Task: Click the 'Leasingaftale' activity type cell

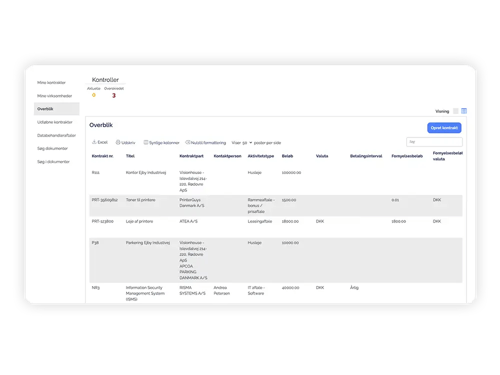Action: coord(260,221)
